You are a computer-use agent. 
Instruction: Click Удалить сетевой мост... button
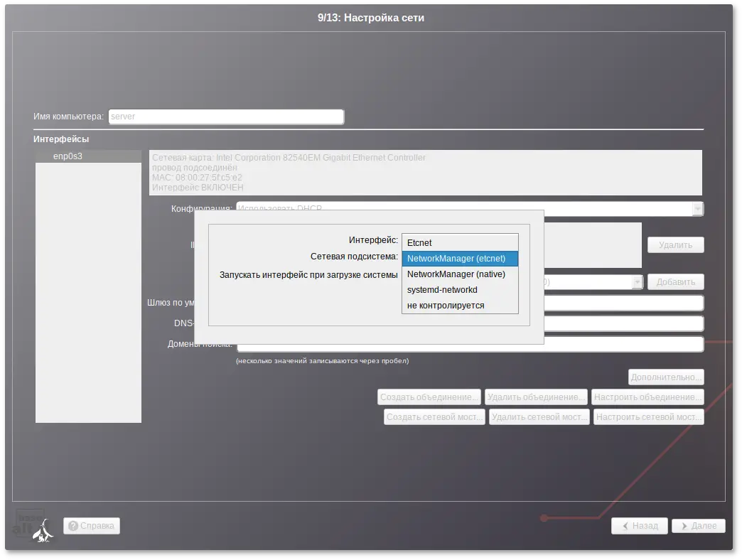539,416
